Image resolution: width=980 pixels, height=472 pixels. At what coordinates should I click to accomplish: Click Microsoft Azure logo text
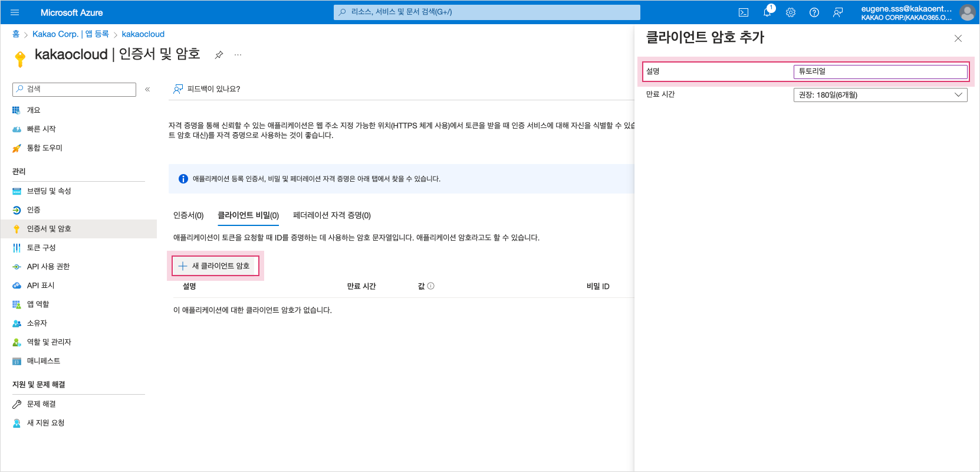coord(71,12)
